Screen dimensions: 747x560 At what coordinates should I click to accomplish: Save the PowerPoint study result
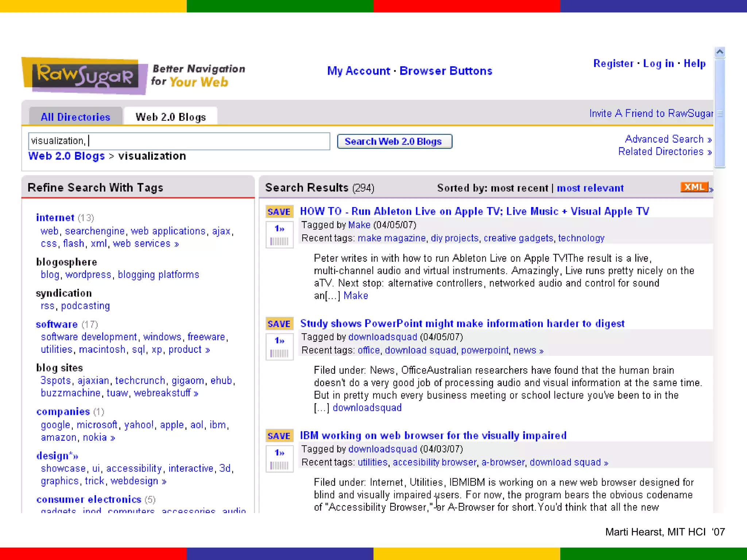[x=279, y=324]
